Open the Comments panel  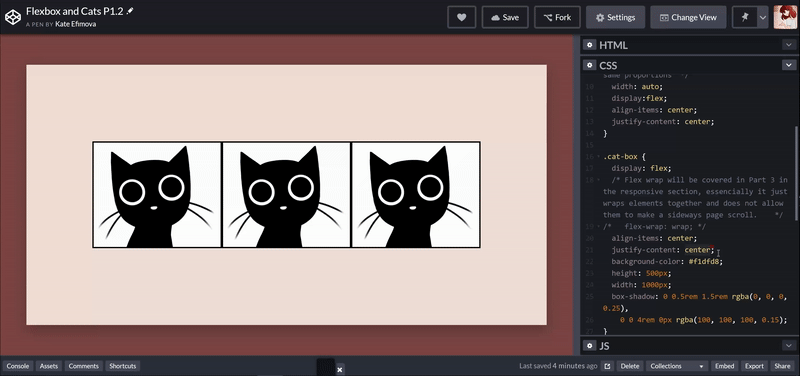pyautogui.click(x=84, y=366)
